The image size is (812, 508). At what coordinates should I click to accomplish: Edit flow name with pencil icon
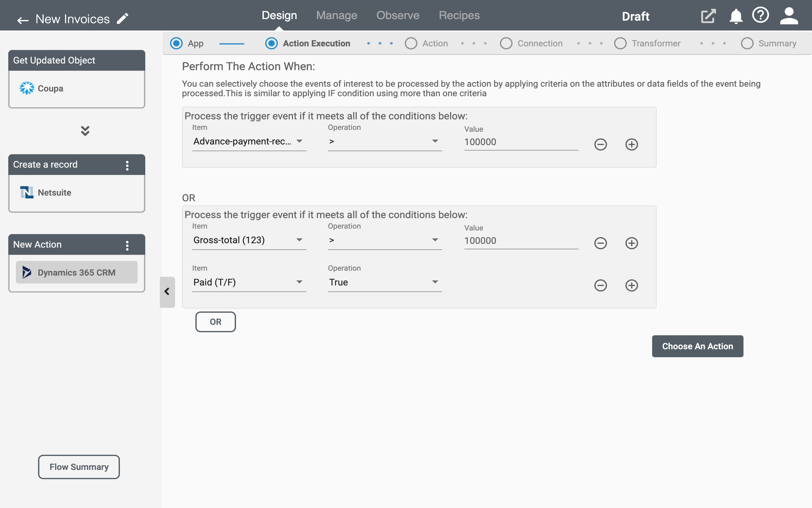click(x=122, y=18)
